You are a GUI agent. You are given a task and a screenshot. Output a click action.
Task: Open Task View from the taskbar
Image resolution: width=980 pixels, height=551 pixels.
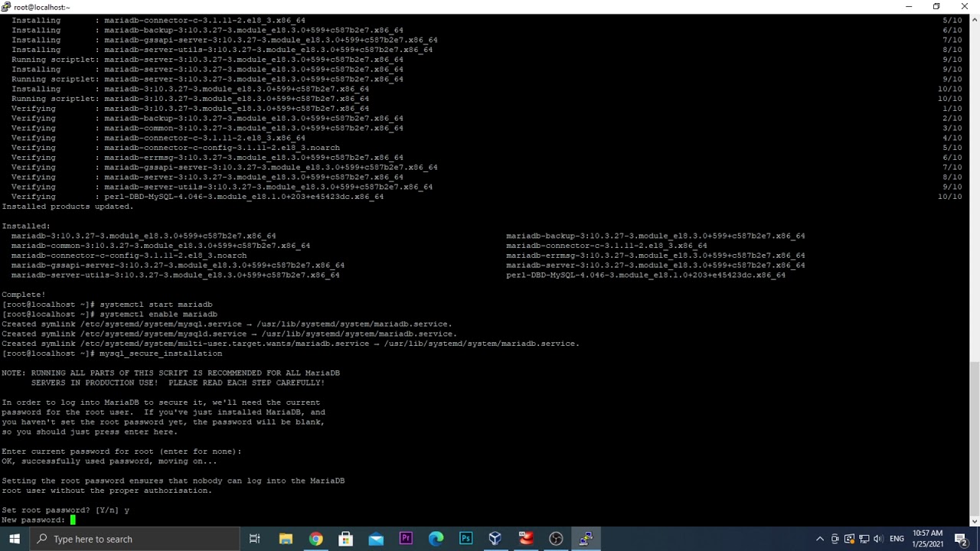pos(254,539)
